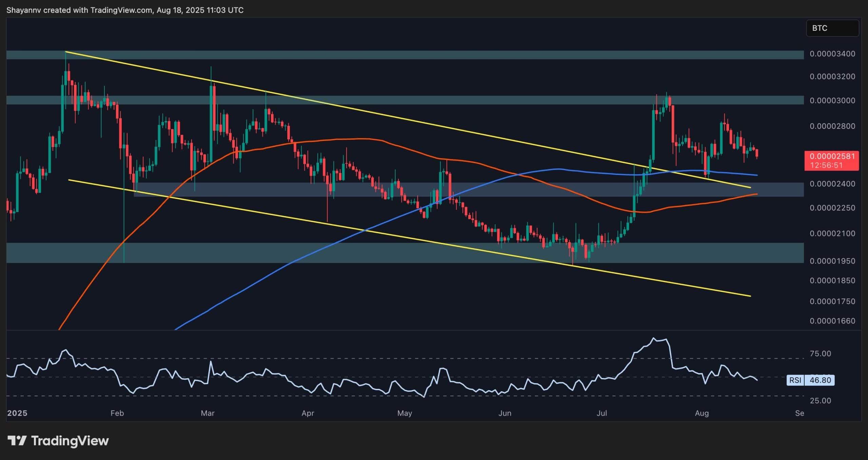
Task: Select the RSI 46.80 value badge
Action: pyautogui.click(x=820, y=380)
